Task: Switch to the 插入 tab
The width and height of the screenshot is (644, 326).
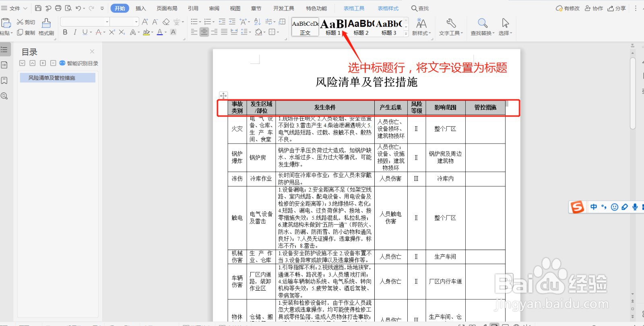Action: (140, 8)
